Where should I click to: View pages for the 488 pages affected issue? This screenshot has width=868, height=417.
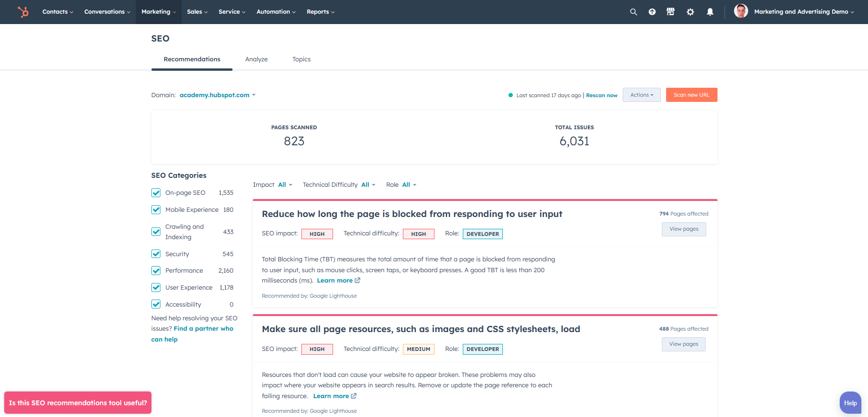click(x=684, y=344)
